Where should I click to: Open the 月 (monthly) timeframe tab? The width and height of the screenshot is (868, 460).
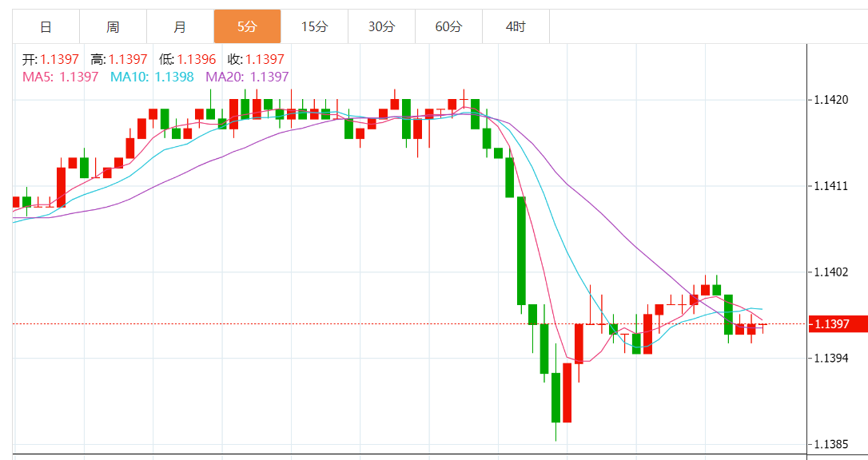click(180, 26)
